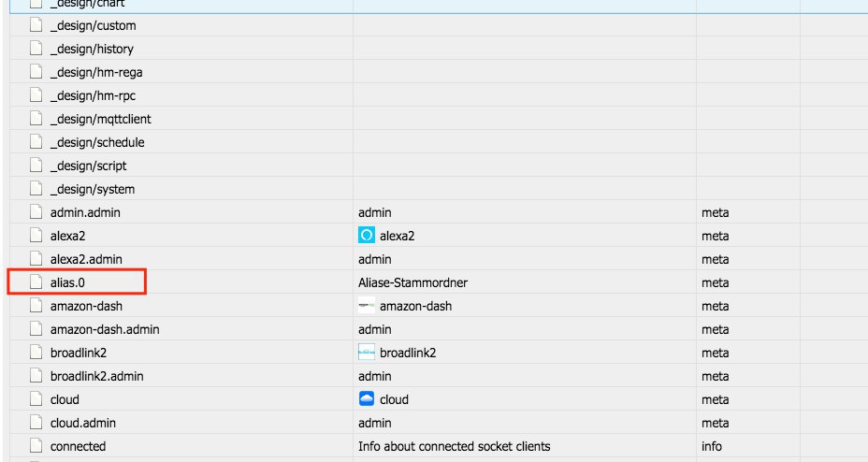Select the alexa2.admin object ID
868x462 pixels.
point(86,259)
